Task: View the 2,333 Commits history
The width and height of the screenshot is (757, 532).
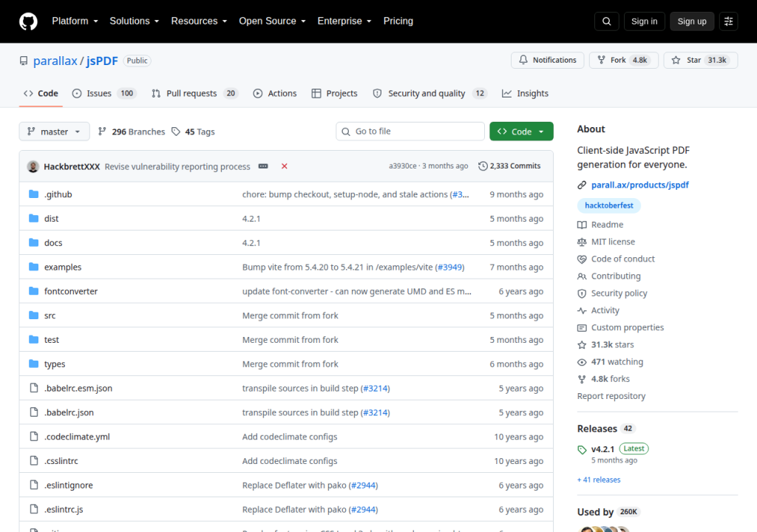Action: (x=509, y=166)
